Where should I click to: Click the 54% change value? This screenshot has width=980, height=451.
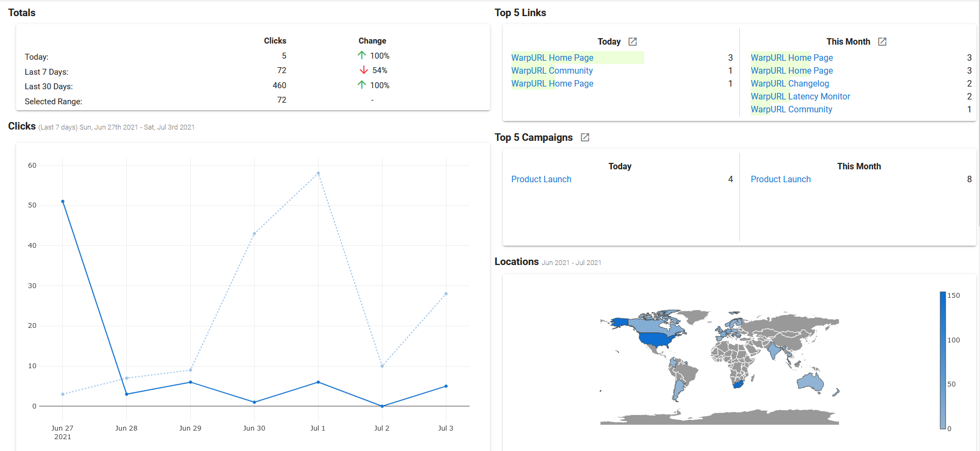tap(380, 70)
